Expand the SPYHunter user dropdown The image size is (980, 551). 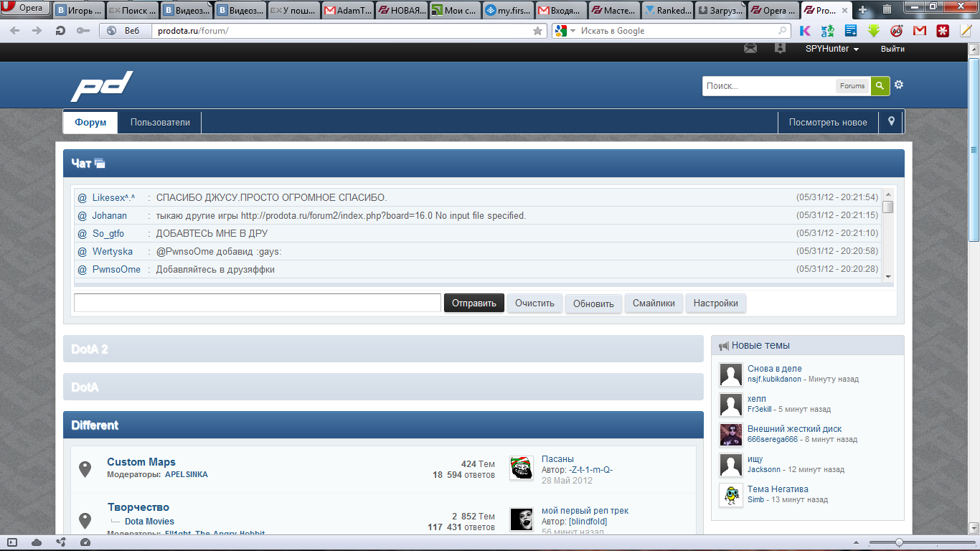[832, 49]
